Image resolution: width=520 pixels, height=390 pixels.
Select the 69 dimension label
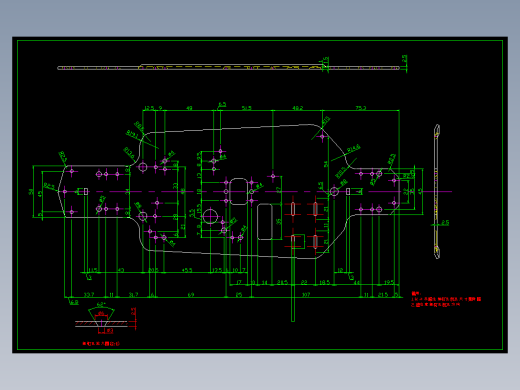(191, 295)
